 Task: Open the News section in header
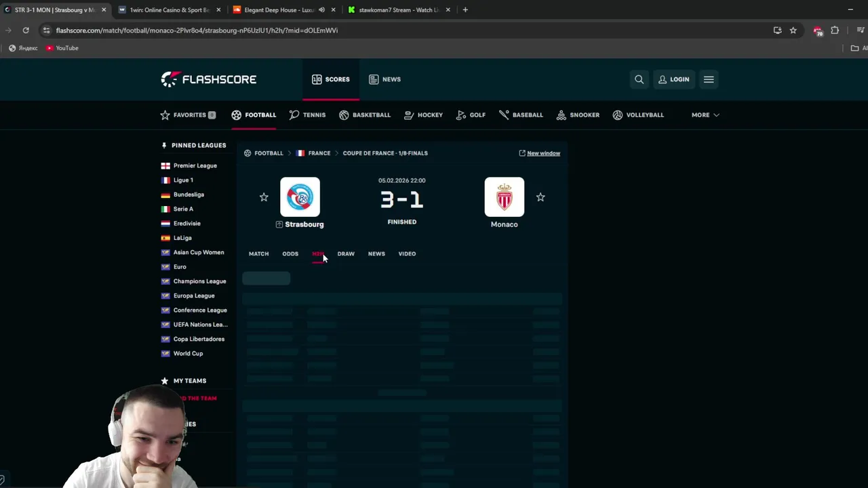[384, 79]
